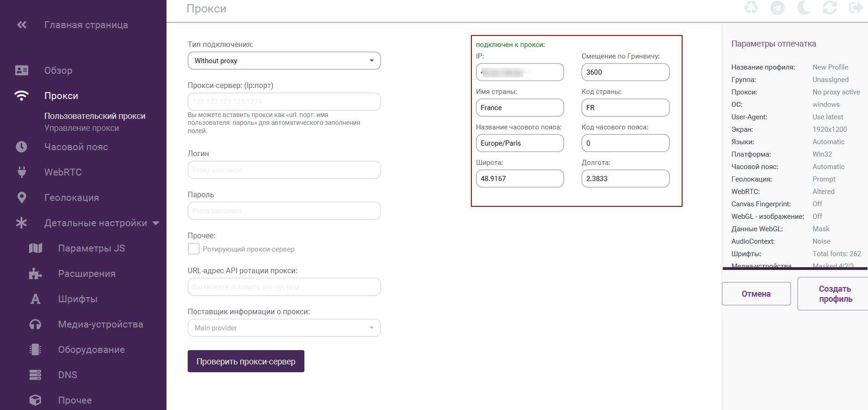868x410 pixels.
Task: Open Медиа-устройства settings
Action: [101, 324]
